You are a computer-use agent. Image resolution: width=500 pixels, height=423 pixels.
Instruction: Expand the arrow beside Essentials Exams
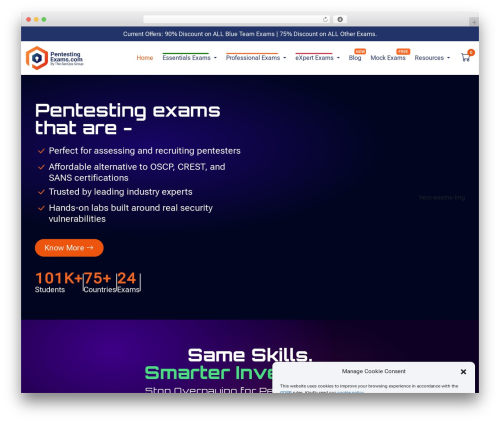tap(215, 58)
